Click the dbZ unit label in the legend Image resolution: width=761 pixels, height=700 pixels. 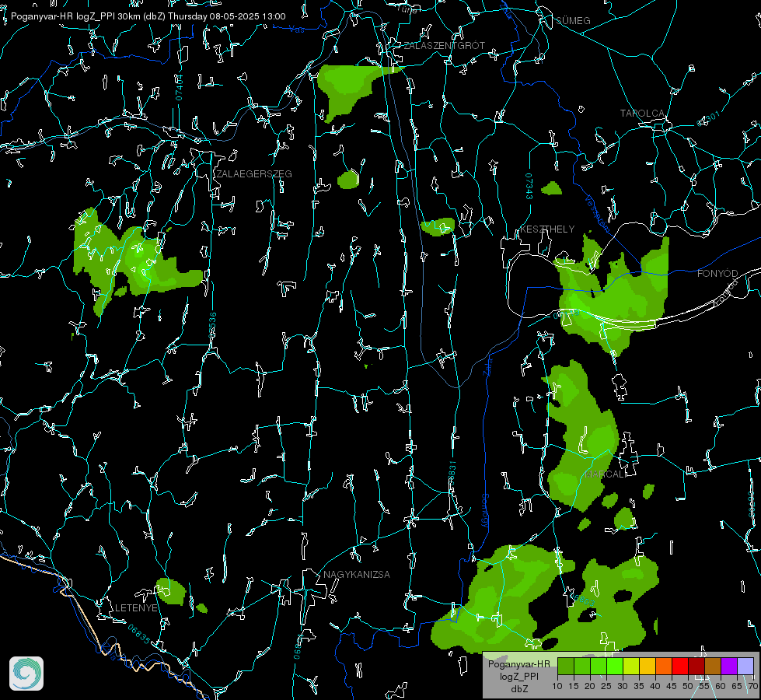pyautogui.click(x=518, y=689)
